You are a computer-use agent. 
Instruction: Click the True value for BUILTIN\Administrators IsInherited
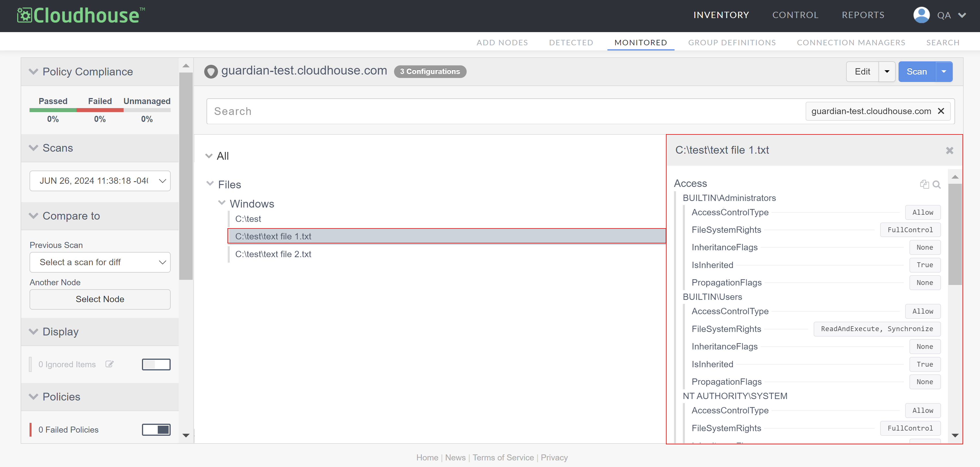click(925, 265)
